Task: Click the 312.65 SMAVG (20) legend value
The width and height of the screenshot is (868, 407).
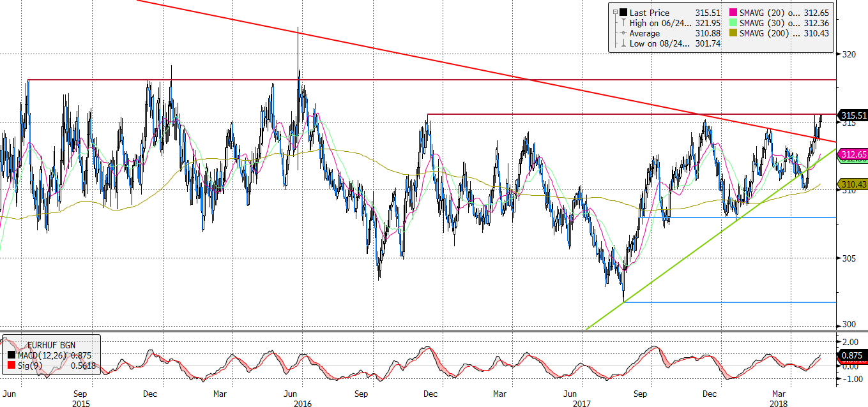Action: 816,12
